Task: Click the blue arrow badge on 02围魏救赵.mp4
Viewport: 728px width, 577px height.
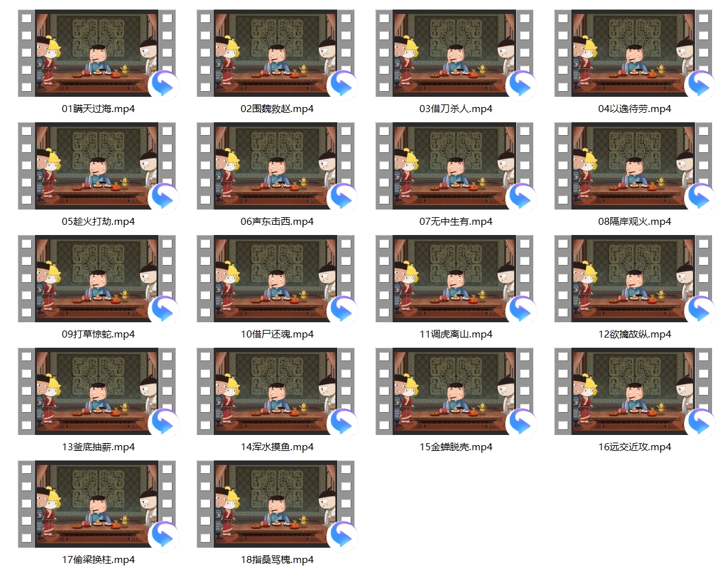Action: coord(342,85)
